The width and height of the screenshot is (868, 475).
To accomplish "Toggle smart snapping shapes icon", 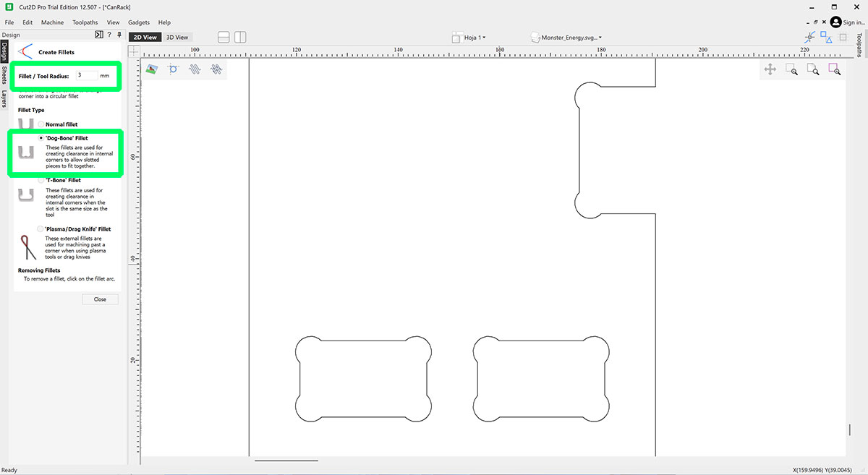I will [x=826, y=37].
